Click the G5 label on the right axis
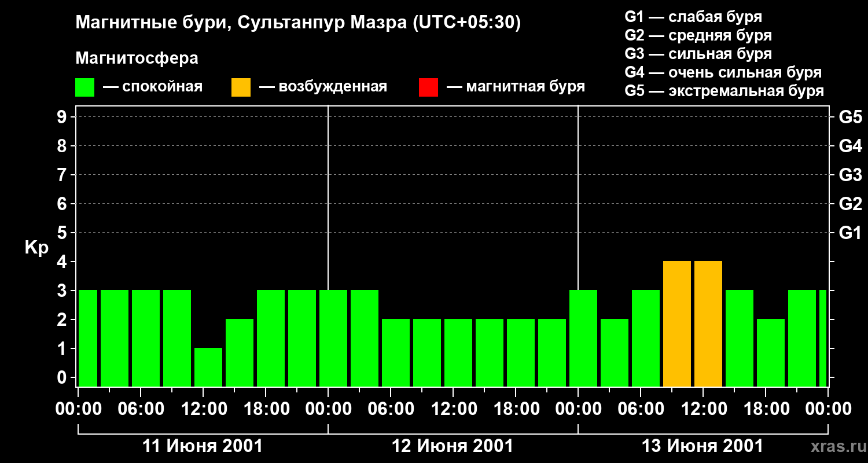The width and height of the screenshot is (868, 463). point(851,117)
